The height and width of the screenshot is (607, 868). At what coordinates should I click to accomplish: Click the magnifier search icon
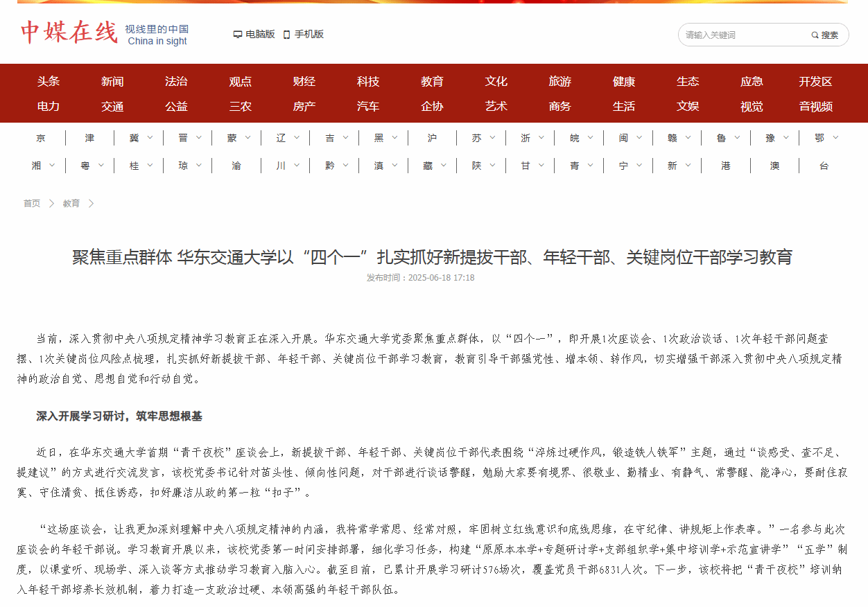[815, 35]
